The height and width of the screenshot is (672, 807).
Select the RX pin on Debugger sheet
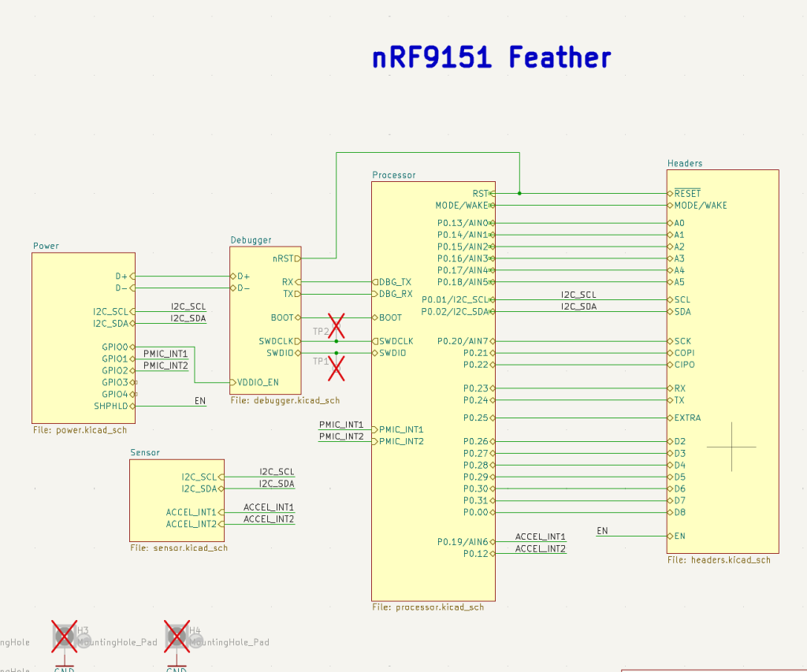point(292,282)
